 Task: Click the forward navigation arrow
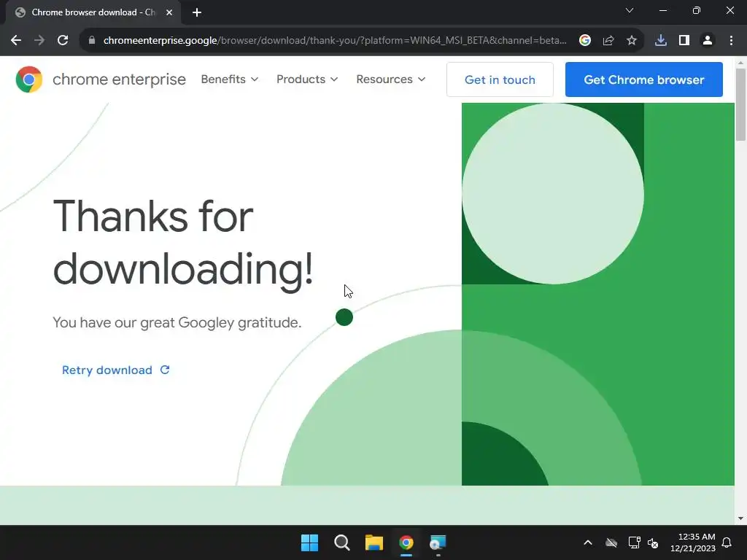pos(39,41)
